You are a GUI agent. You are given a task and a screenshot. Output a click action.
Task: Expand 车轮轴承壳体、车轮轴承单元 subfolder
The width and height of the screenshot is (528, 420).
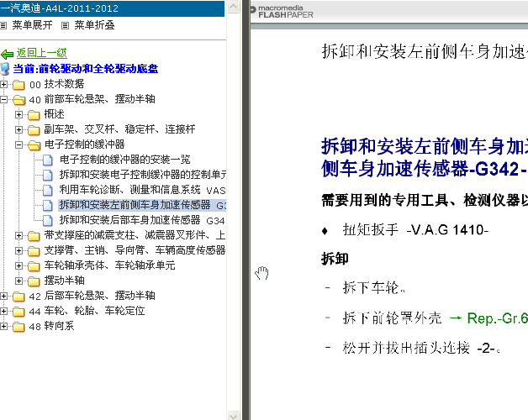18,266
